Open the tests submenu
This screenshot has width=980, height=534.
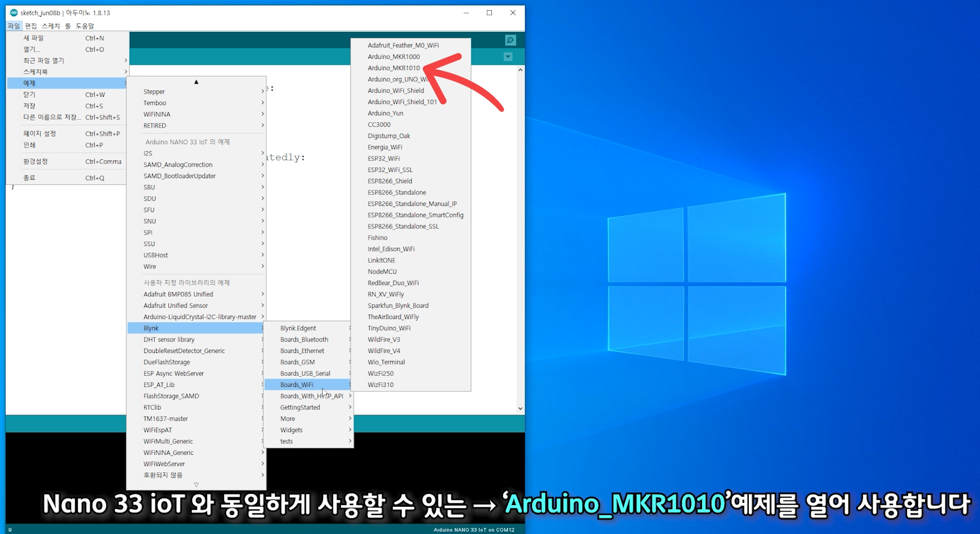[x=309, y=442]
